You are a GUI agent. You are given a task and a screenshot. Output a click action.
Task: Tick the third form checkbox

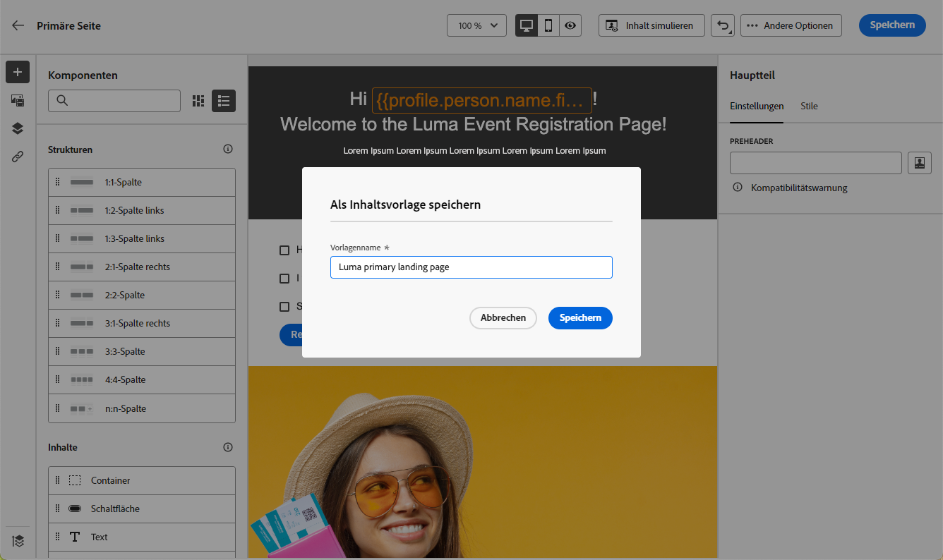[x=284, y=306]
